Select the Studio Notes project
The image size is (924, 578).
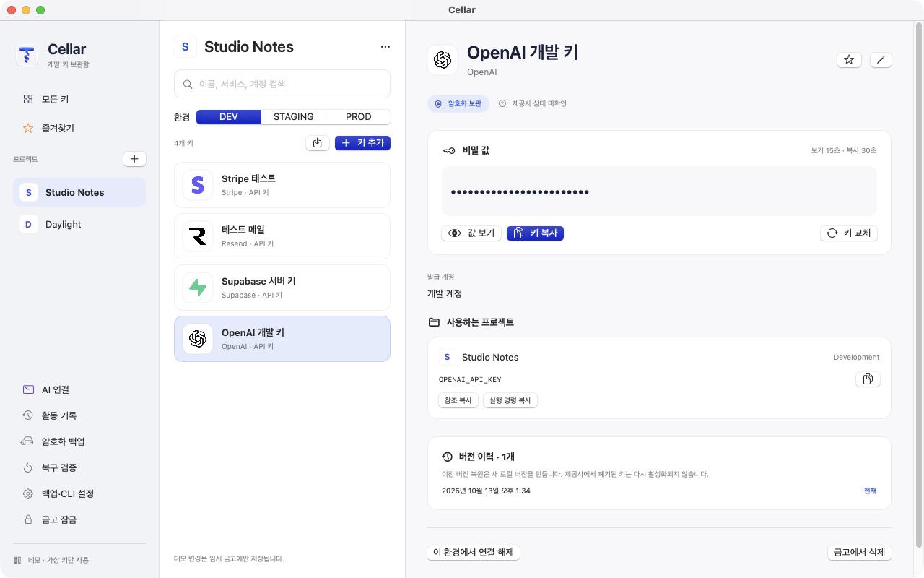pos(79,192)
